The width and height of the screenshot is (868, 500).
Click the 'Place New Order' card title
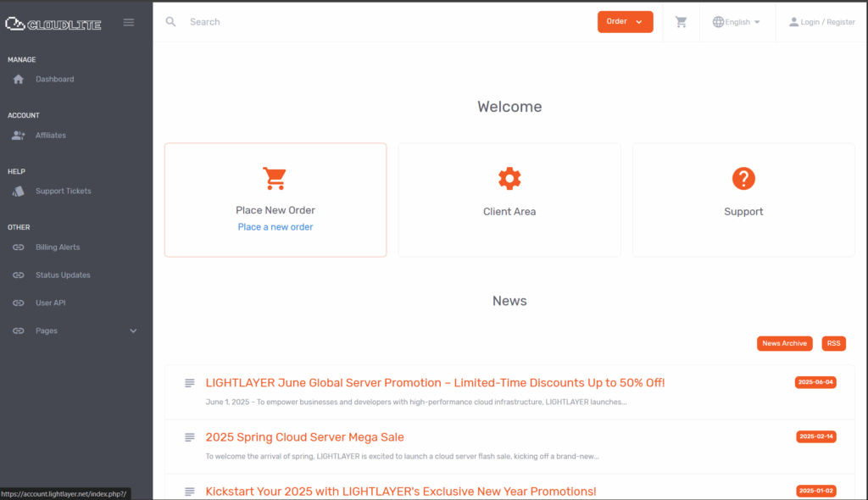tap(275, 210)
